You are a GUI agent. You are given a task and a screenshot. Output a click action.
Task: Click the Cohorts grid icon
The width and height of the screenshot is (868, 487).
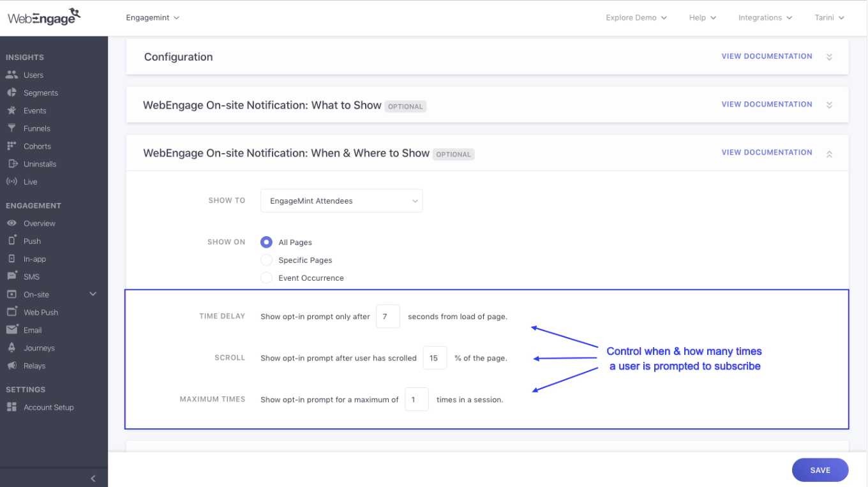tap(11, 146)
